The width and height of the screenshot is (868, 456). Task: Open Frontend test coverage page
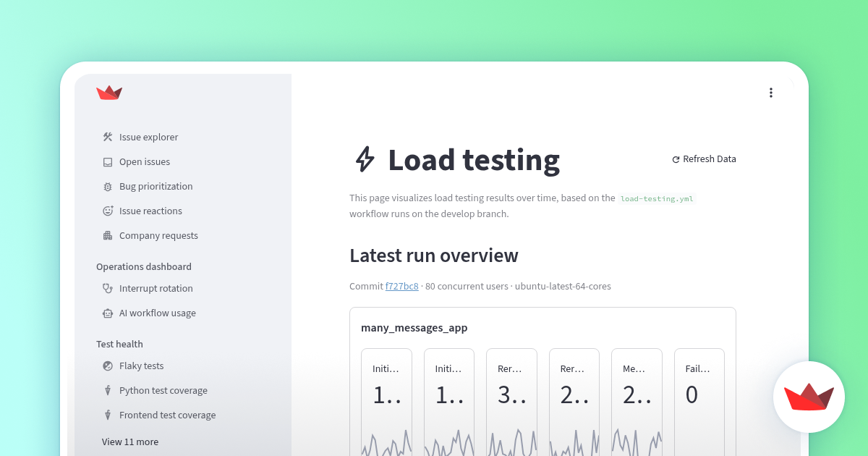tap(167, 415)
